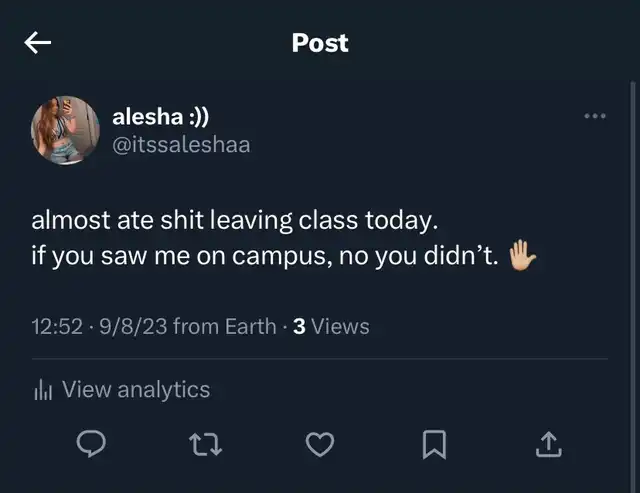Go back using the left arrow
This screenshot has height=493, width=640.
(38, 43)
